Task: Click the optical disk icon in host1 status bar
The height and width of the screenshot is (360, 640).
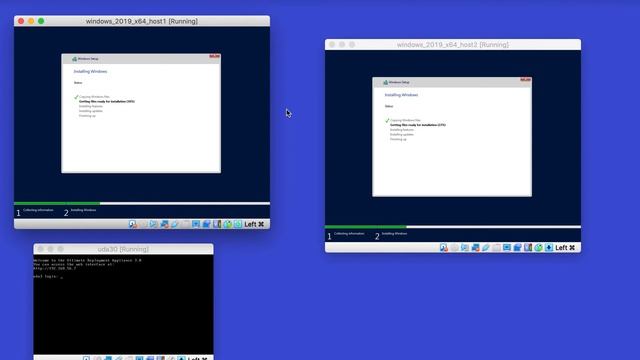Action: pyautogui.click(x=143, y=224)
